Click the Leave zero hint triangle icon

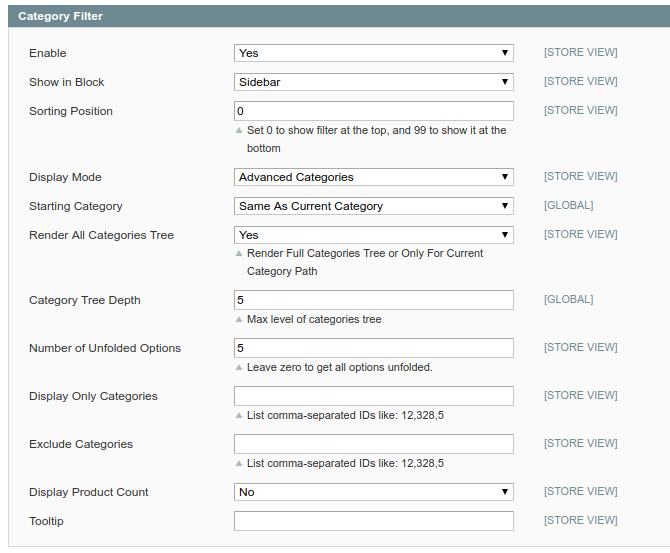[238, 368]
